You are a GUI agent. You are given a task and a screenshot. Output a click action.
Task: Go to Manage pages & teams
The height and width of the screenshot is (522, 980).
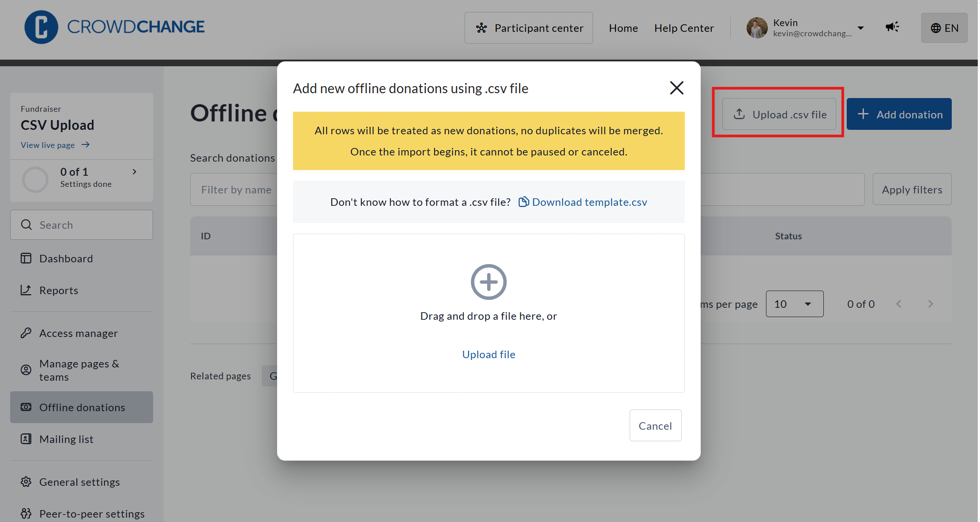click(79, 370)
